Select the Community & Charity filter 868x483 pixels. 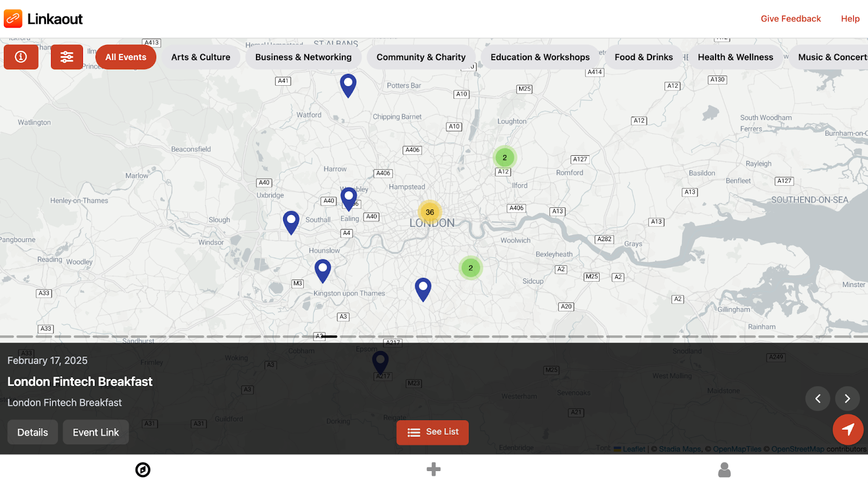point(421,57)
